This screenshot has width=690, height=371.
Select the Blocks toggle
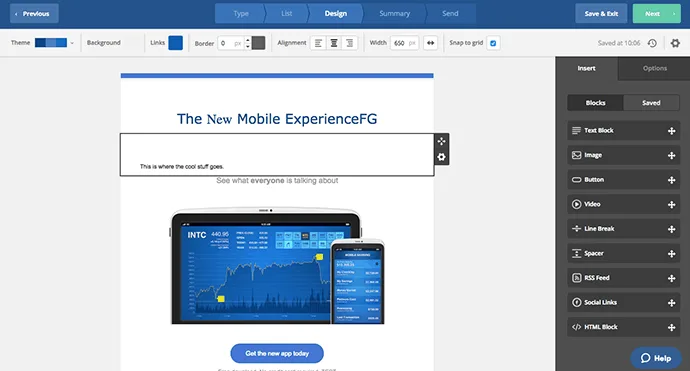595,103
